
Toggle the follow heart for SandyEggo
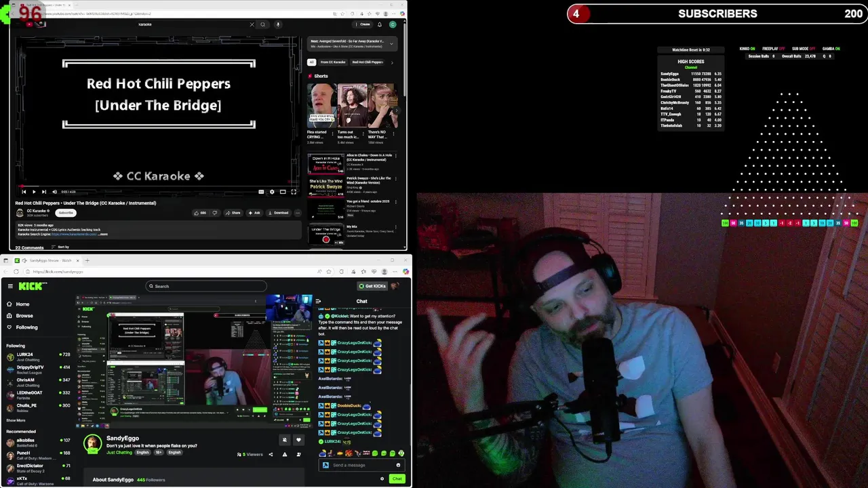coord(298,440)
